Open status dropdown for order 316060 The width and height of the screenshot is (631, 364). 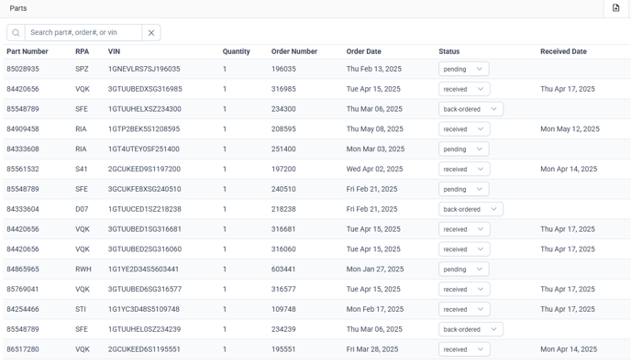464,249
